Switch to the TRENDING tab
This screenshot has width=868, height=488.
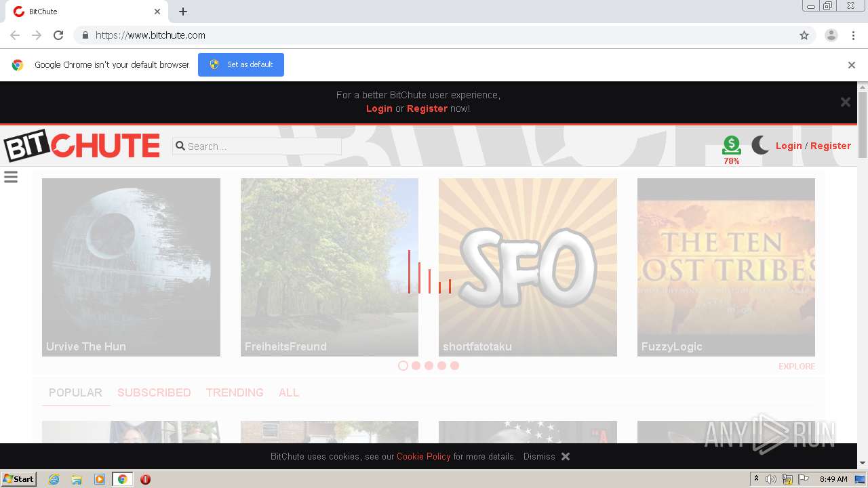point(235,392)
